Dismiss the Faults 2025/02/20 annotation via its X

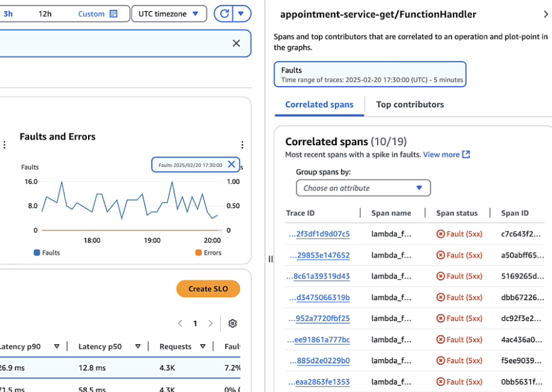pyautogui.click(x=233, y=164)
